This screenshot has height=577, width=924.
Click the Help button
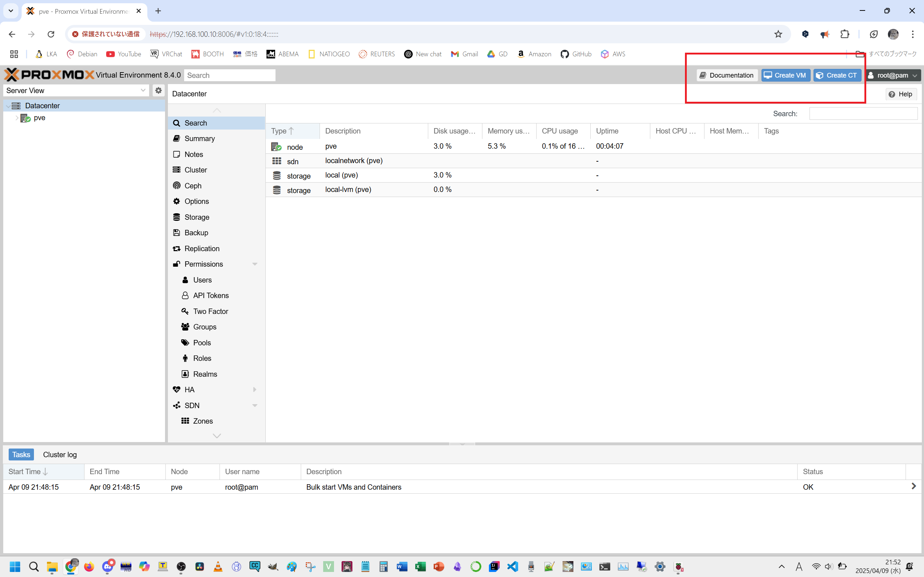coord(901,94)
